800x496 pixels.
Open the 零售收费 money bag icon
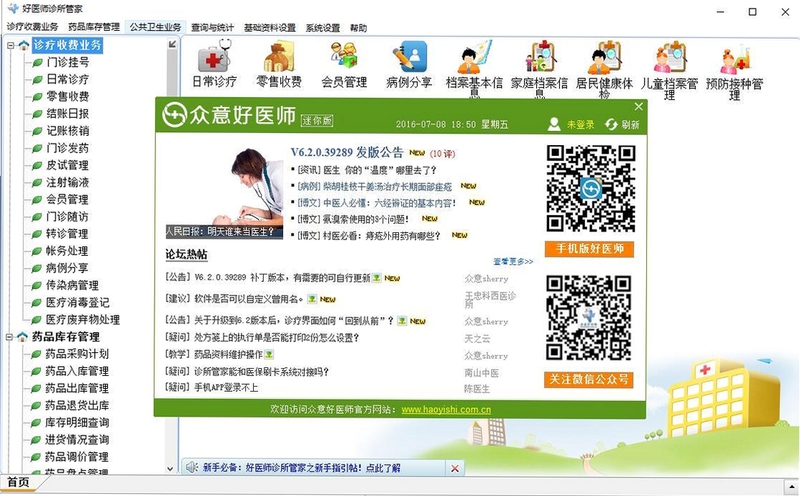point(279,57)
